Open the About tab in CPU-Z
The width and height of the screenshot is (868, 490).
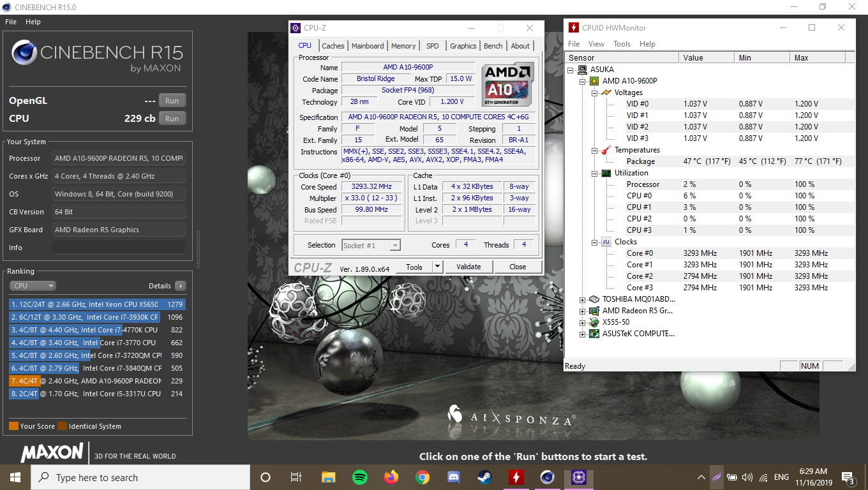(520, 46)
